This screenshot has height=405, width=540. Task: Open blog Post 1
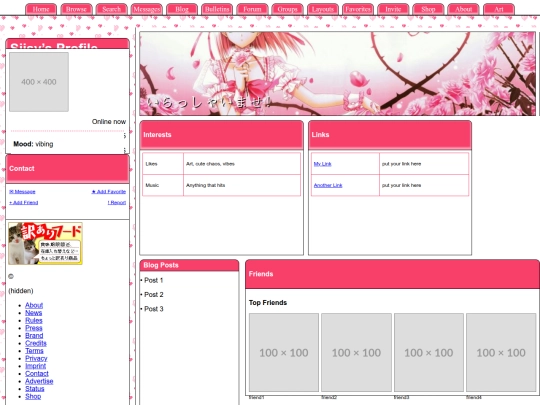[x=154, y=280]
